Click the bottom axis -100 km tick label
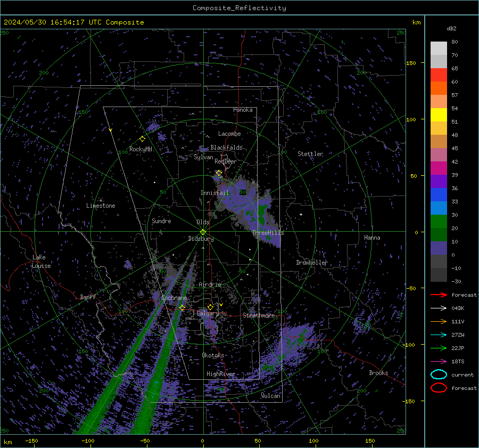The image size is (479, 448). (88, 441)
